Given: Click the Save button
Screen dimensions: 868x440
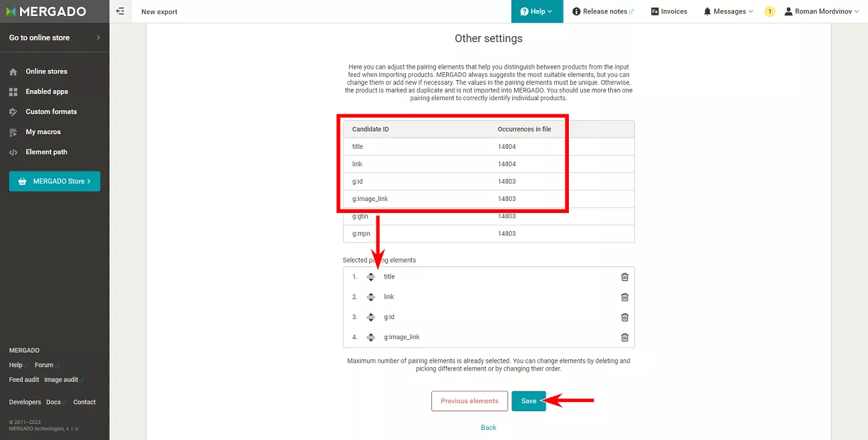Looking at the screenshot, I should (x=529, y=401).
